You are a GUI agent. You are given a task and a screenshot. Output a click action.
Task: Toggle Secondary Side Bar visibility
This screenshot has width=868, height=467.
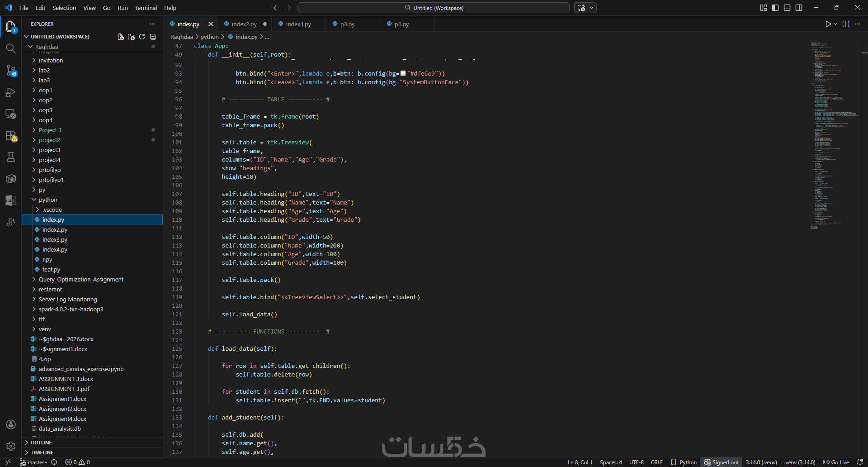click(x=799, y=8)
